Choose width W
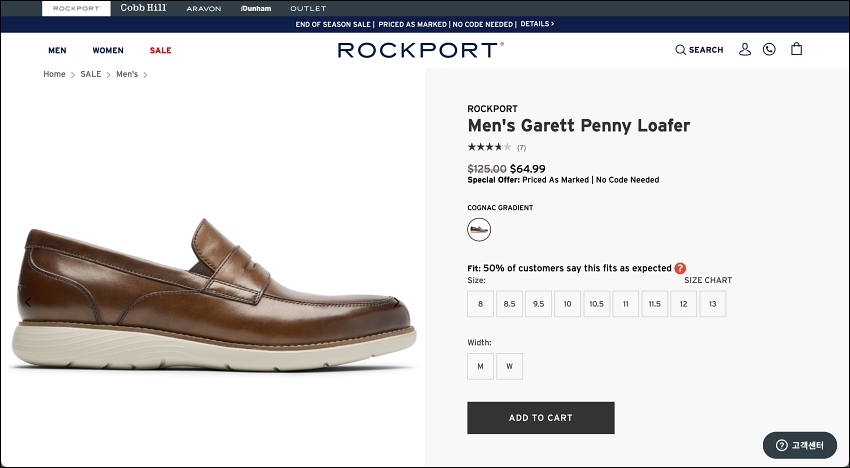Screen dimensions: 850x468 coord(510,366)
